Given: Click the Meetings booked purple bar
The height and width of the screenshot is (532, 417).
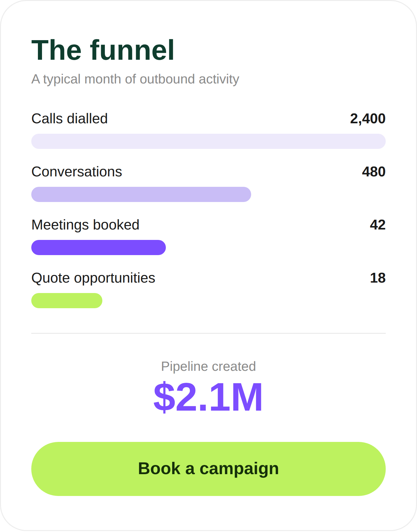Looking at the screenshot, I should 99,248.
